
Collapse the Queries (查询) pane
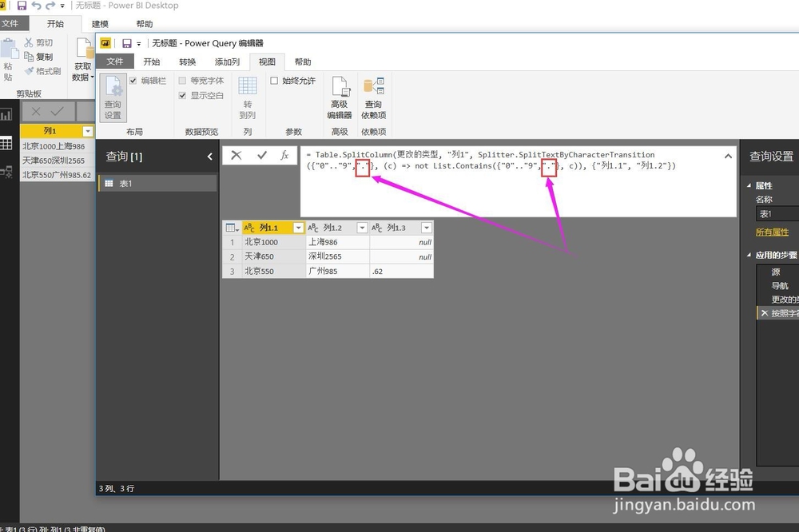(x=209, y=157)
